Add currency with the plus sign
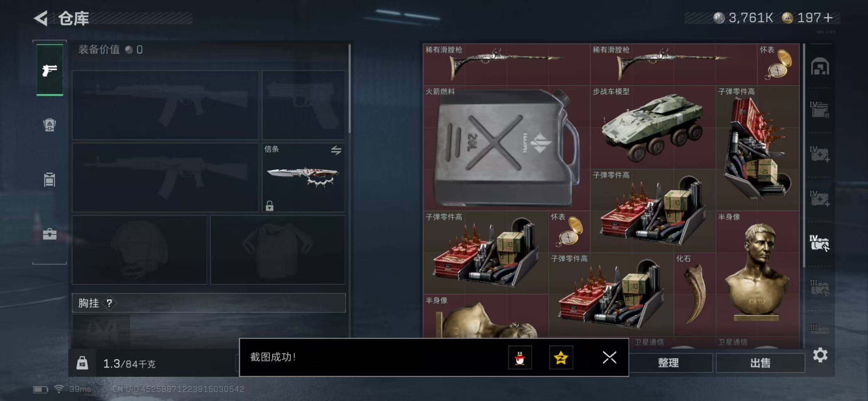The image size is (868, 401). click(828, 18)
